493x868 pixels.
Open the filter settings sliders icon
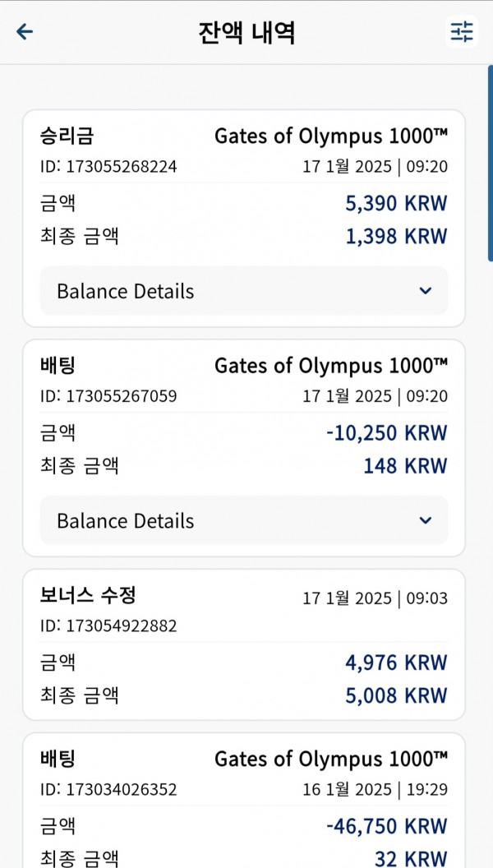pyautogui.click(x=462, y=32)
